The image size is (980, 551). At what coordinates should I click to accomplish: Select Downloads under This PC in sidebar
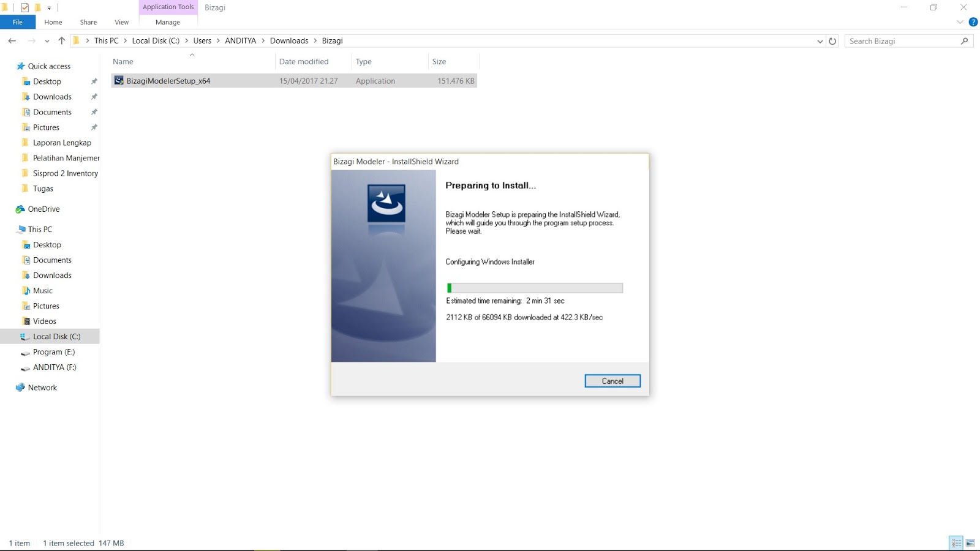(x=52, y=275)
